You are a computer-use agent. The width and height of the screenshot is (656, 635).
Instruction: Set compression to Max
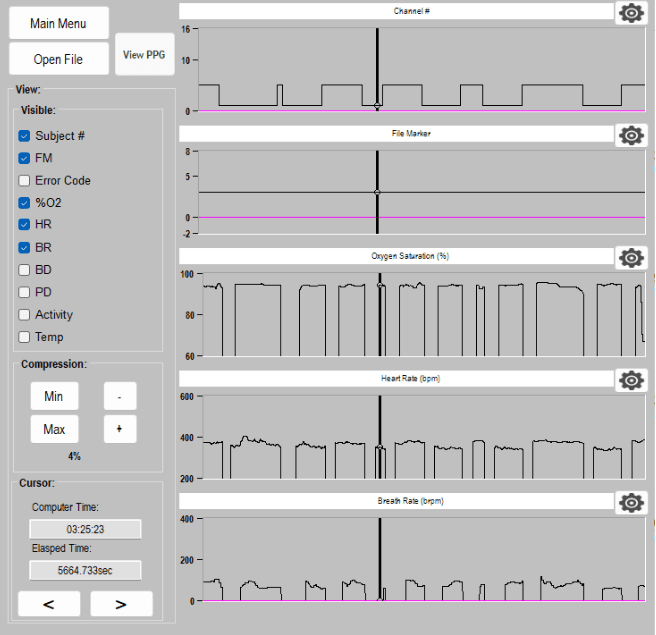pos(54,429)
